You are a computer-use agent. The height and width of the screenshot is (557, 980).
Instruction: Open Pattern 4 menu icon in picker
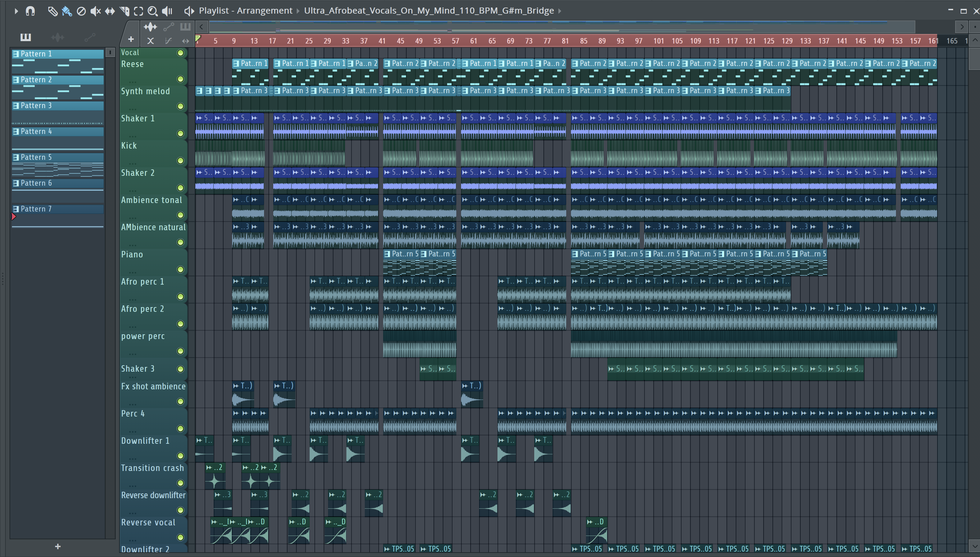16,132
